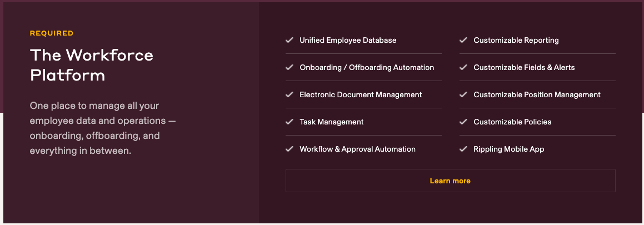Click the Customizable Policies checkmark icon
This screenshot has width=644, height=225.
coord(463,122)
